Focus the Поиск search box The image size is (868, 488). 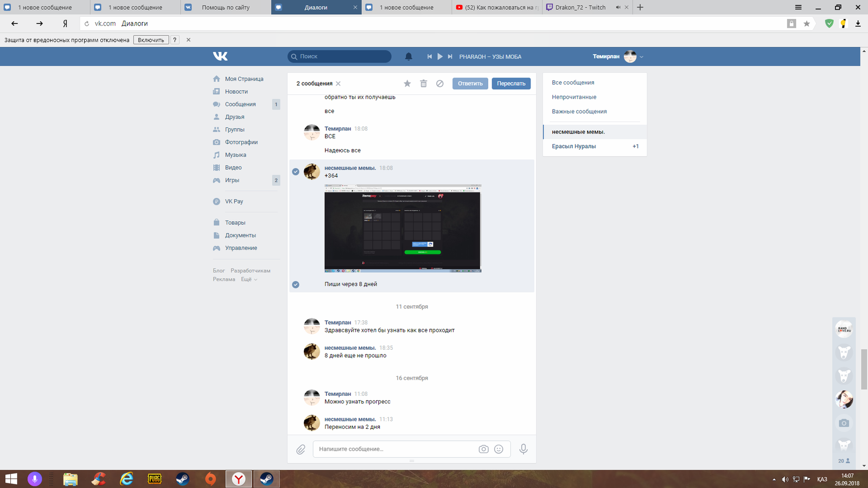(340, 56)
